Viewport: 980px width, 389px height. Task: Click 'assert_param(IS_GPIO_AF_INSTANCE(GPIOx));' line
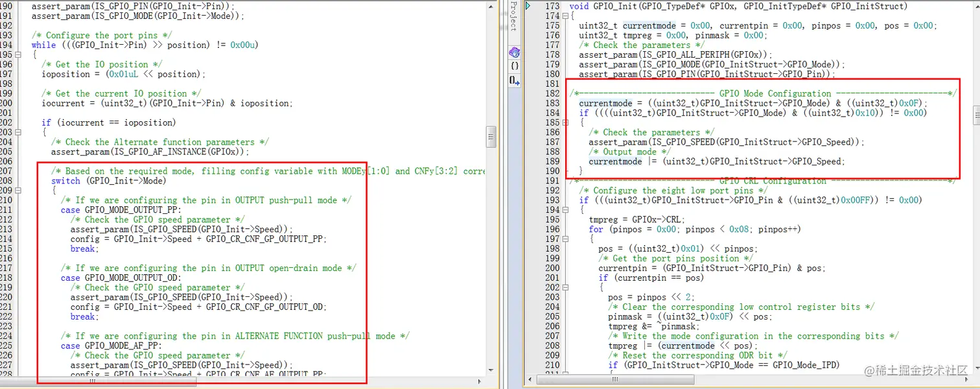(150, 152)
